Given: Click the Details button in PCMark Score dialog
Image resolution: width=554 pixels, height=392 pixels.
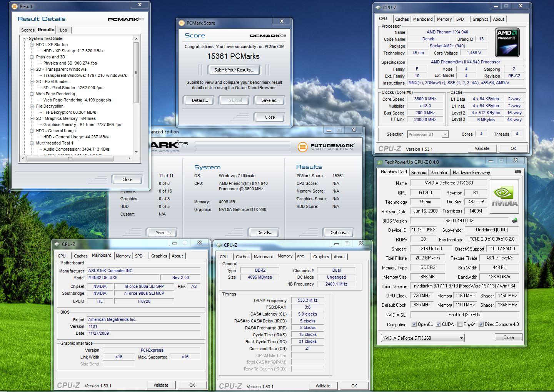Looking at the screenshot, I should tap(200, 100).
